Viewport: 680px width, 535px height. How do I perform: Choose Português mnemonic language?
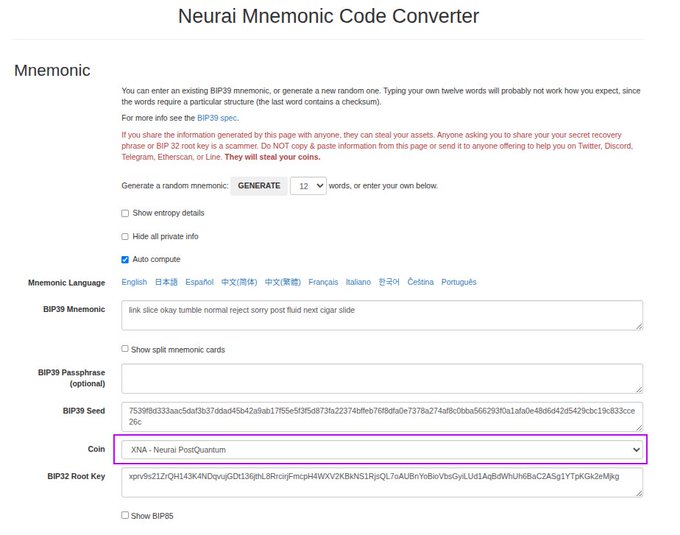pyautogui.click(x=459, y=283)
